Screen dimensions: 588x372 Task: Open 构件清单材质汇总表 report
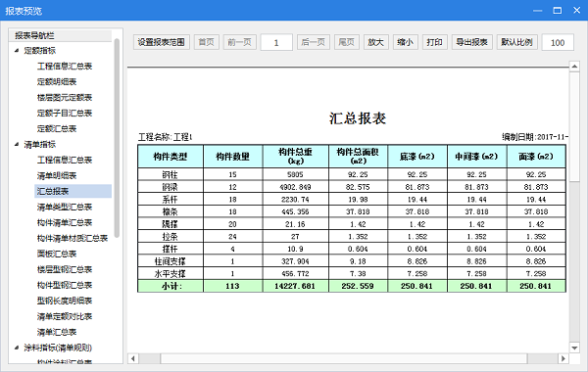pos(73,238)
